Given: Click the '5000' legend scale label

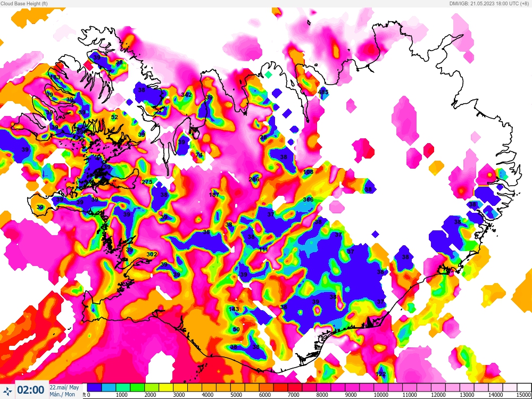Looking at the screenshot, I should click(x=236, y=395).
